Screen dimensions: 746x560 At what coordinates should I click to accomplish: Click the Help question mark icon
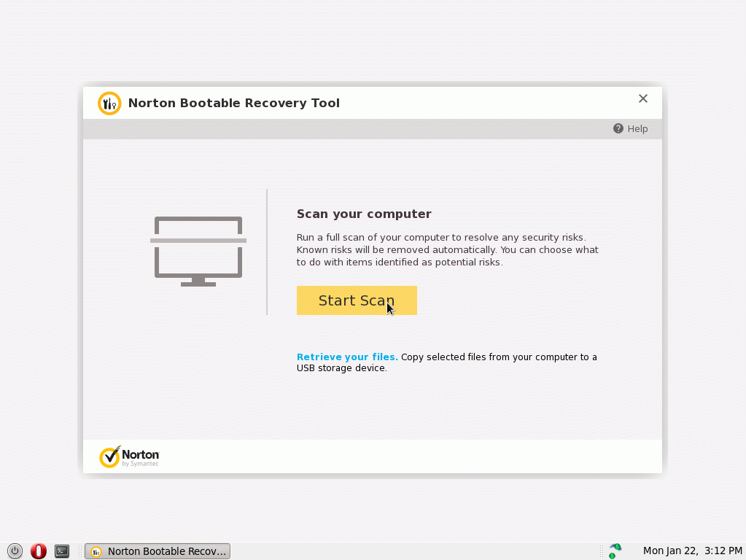[618, 128]
